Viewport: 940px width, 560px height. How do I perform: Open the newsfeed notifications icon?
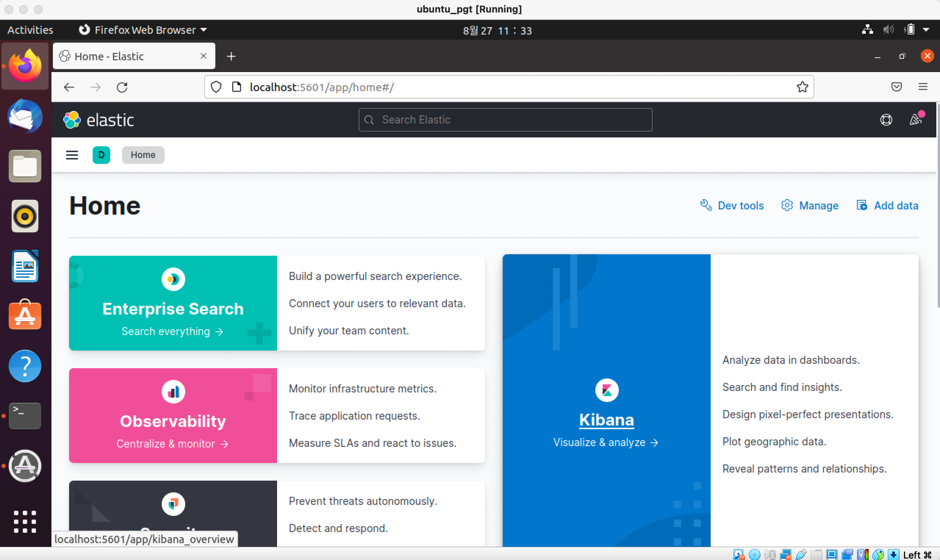point(916,119)
